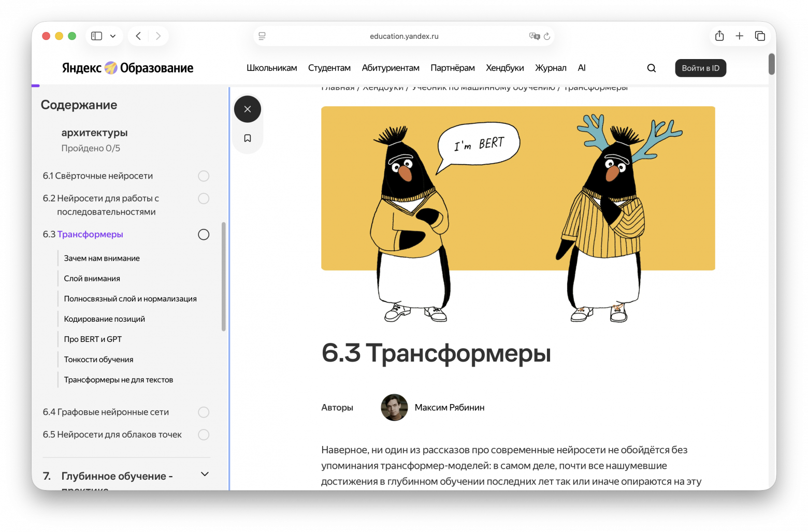Click the Яндекс Образование logo

[126, 68]
